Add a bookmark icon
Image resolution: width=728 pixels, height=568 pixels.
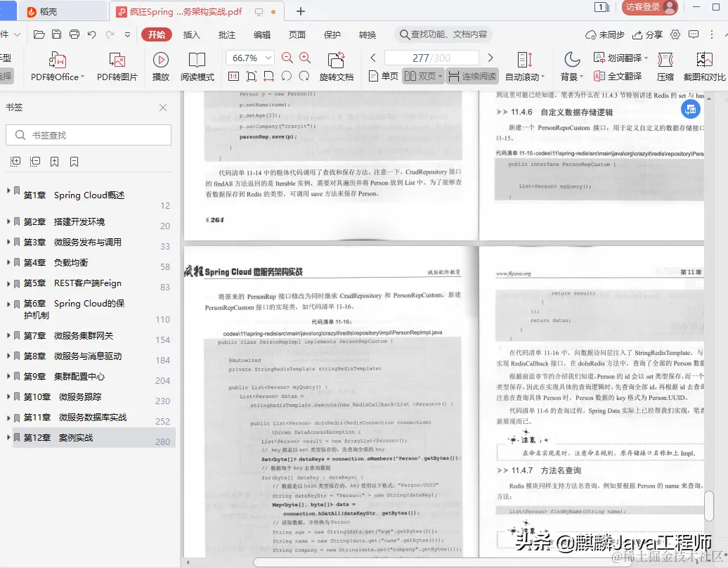pos(54,161)
